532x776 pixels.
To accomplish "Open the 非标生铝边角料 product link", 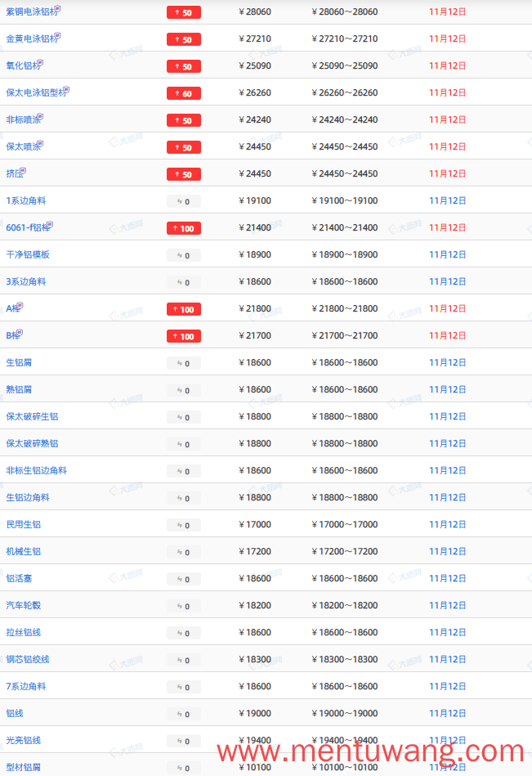I will coord(36,470).
